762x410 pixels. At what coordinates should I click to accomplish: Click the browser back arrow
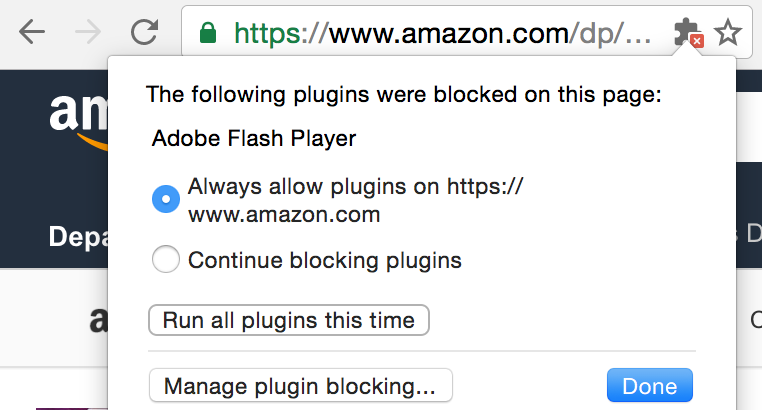pyautogui.click(x=32, y=33)
